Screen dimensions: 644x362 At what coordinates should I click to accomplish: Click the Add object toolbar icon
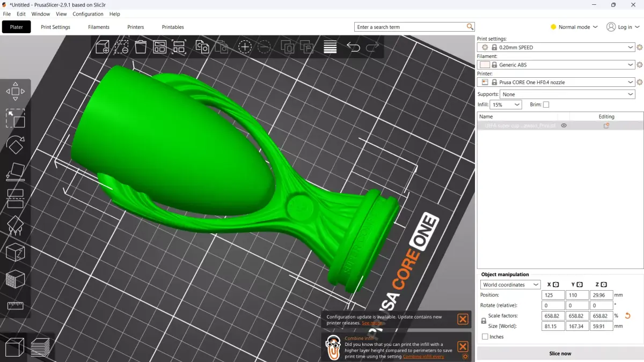tap(103, 47)
